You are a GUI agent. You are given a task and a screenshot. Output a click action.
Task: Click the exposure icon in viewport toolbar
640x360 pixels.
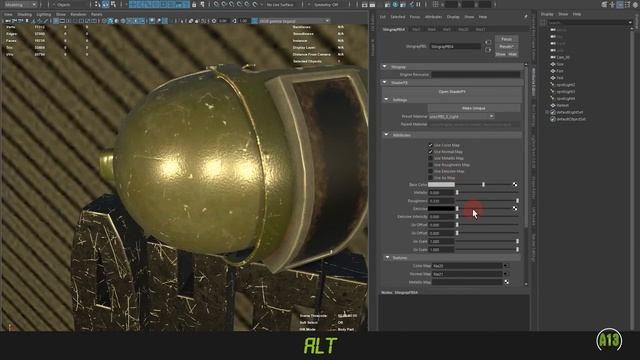tap(214, 21)
